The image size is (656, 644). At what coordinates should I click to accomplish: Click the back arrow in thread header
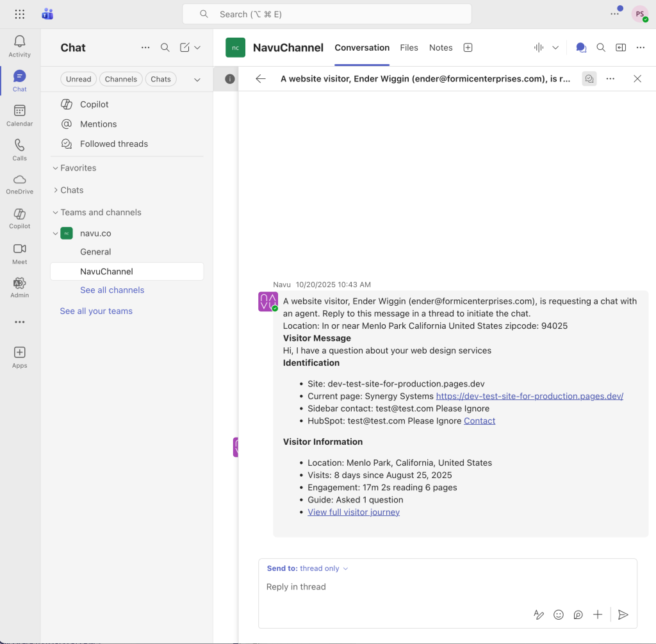coord(260,79)
